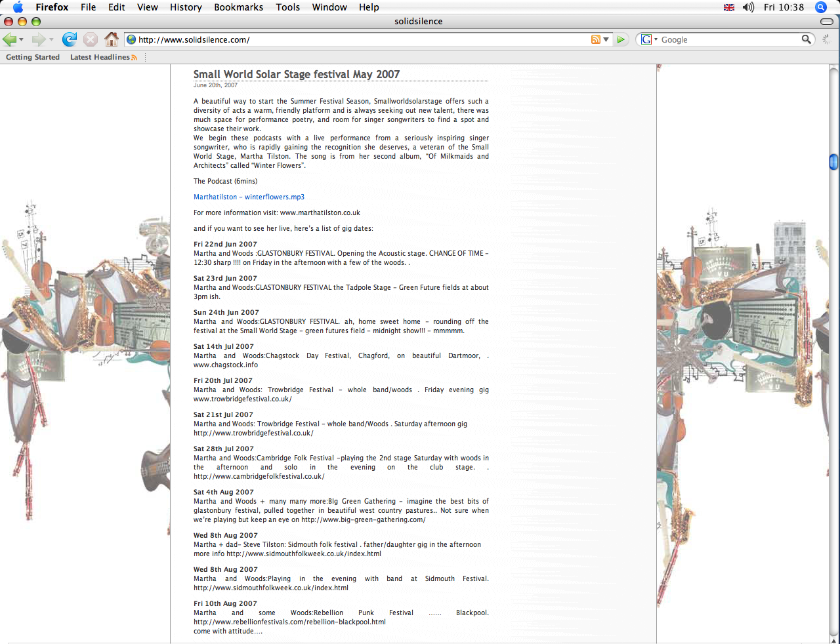Toggle the toolbar pill button in title bar

click(827, 22)
